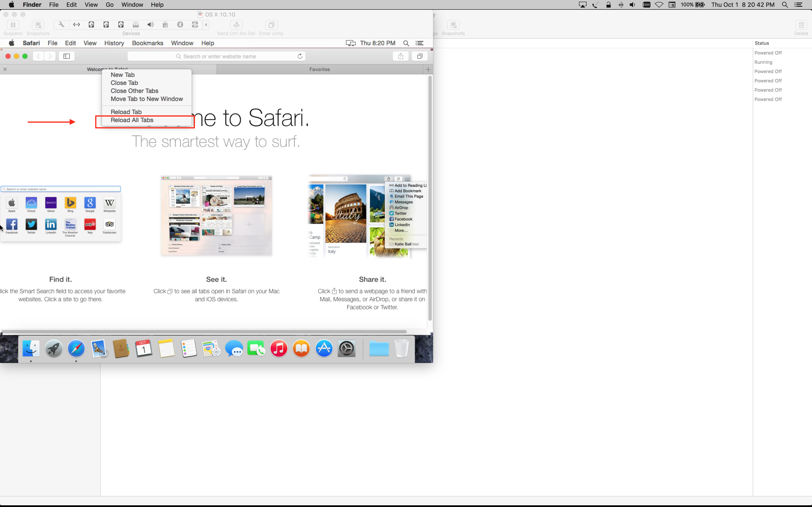Open Safari's Bookmarks menu
Screen dimensions: 812x507
[148, 43]
